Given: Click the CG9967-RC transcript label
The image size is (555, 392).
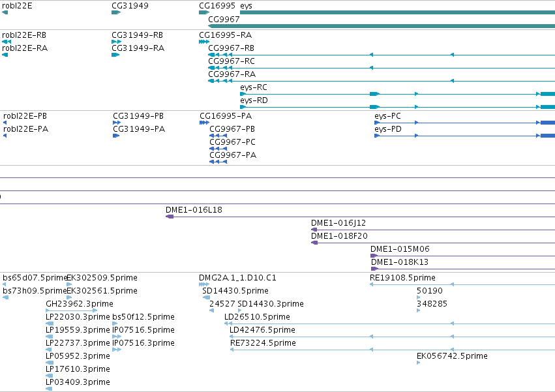Looking at the screenshot, I should click(x=232, y=61).
